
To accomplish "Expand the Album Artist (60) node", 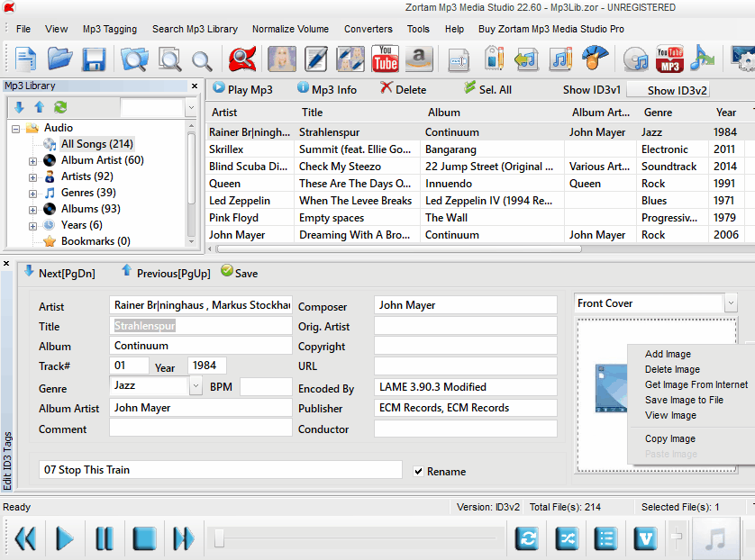I will pyautogui.click(x=32, y=161).
